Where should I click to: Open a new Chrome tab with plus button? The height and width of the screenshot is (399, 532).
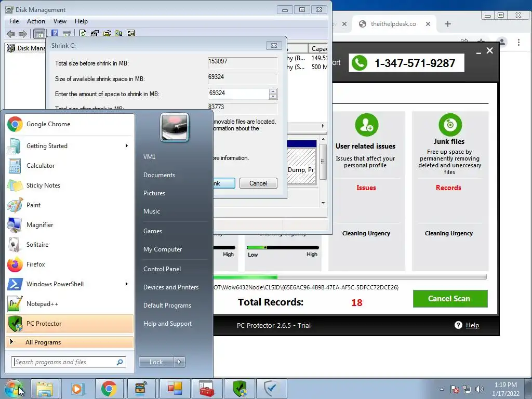click(448, 24)
